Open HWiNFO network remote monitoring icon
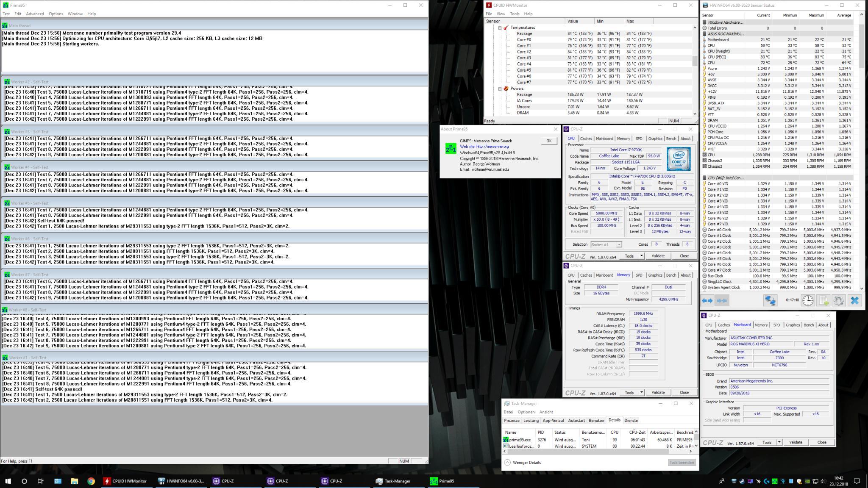868x488 pixels. tap(770, 300)
